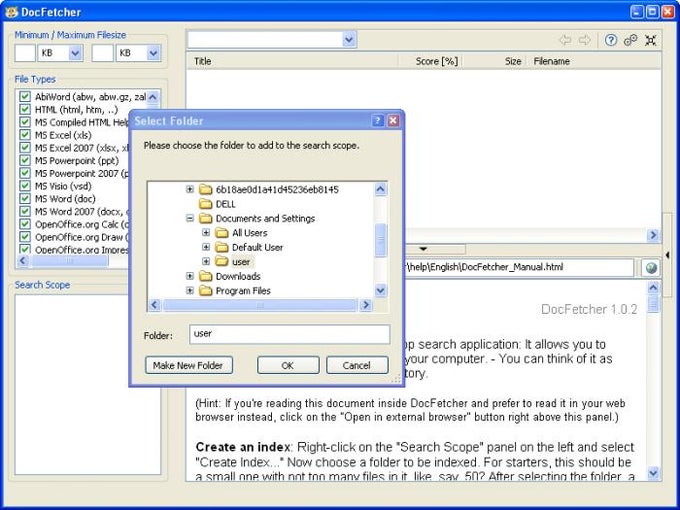Click up arrow of folder tree scrollbar
The height and width of the screenshot is (510, 680).
380,189
